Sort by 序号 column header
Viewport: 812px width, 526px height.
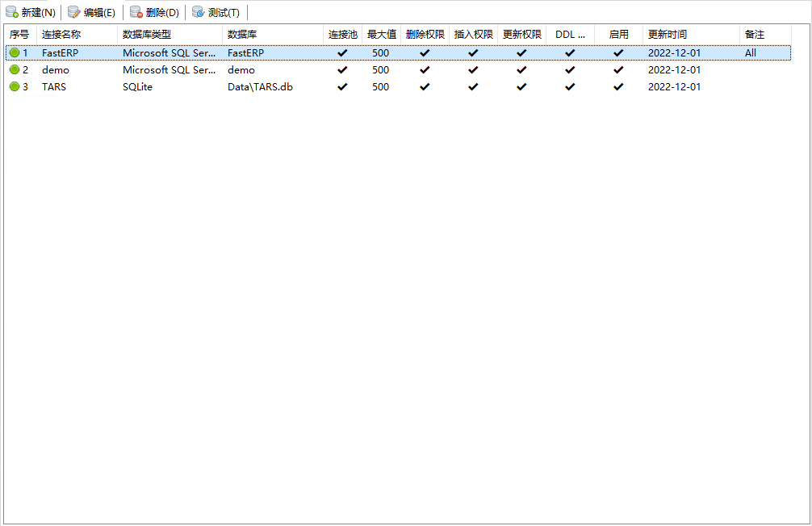pyautogui.click(x=21, y=35)
